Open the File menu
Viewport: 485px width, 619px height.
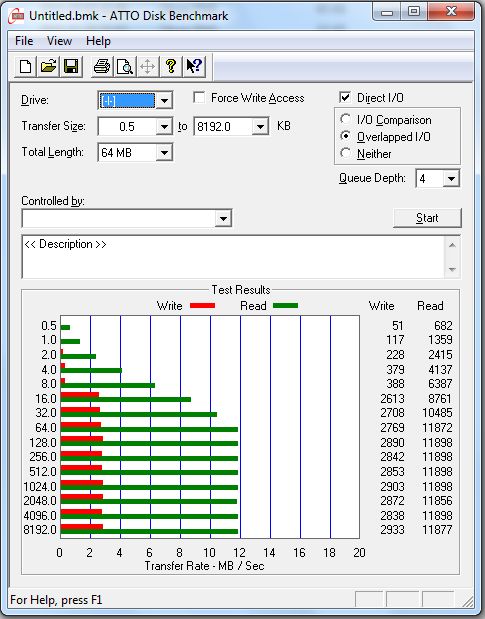pos(24,41)
